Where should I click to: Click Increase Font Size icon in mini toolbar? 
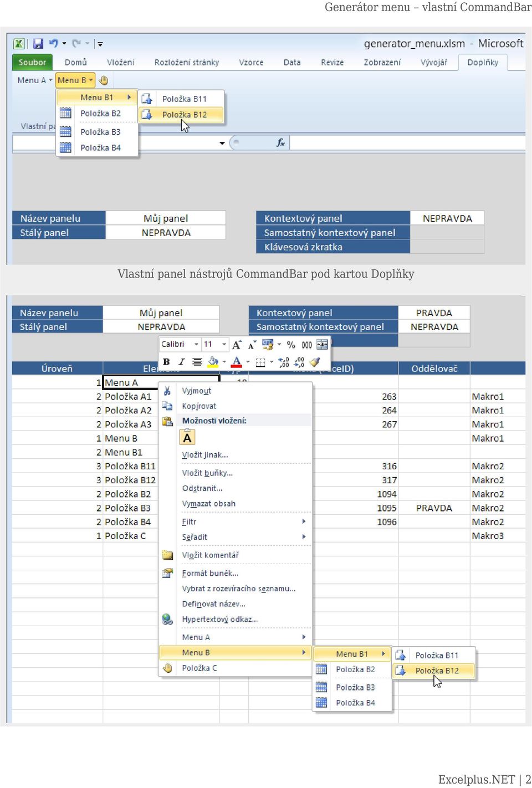[x=237, y=345]
